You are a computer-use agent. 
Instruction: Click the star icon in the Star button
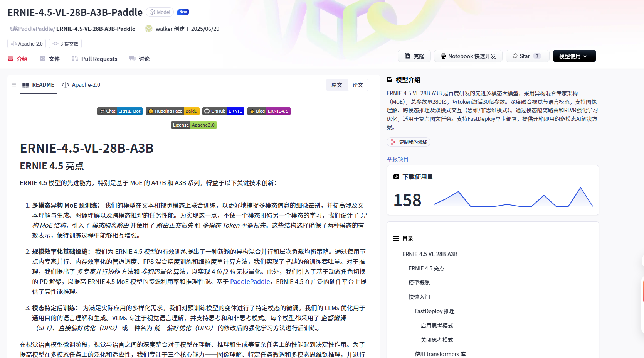click(515, 56)
